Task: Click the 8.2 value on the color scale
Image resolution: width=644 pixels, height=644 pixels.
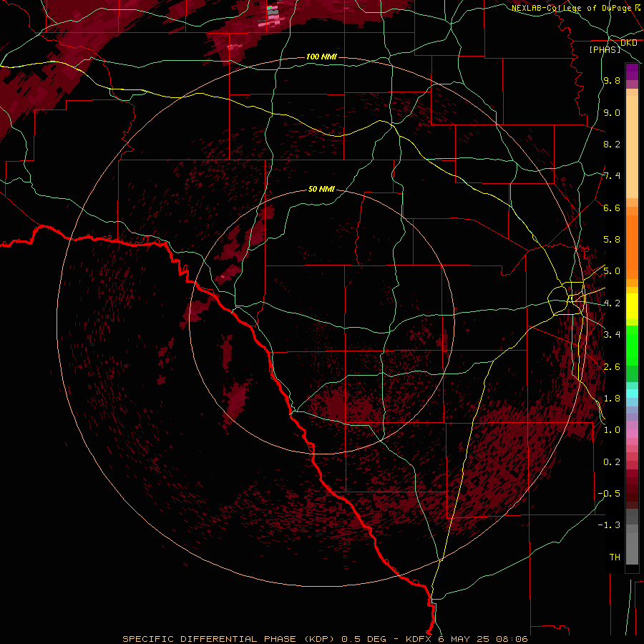Action: [612, 144]
